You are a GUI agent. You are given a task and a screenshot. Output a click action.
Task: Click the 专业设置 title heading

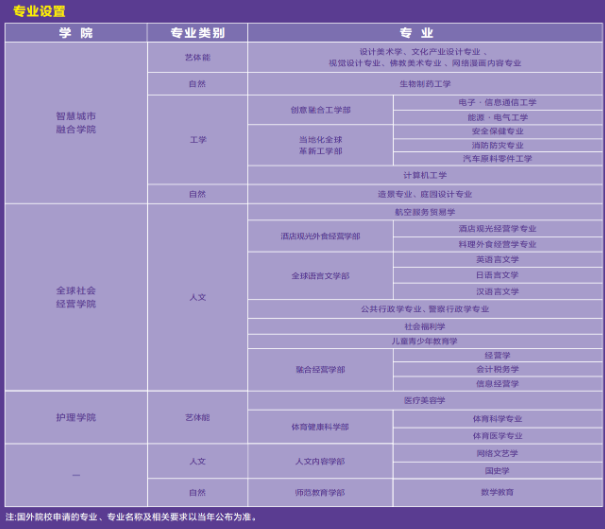(39, 11)
